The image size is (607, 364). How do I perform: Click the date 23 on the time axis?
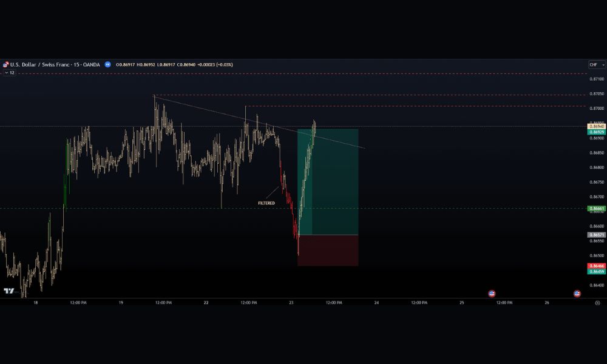pos(291,302)
